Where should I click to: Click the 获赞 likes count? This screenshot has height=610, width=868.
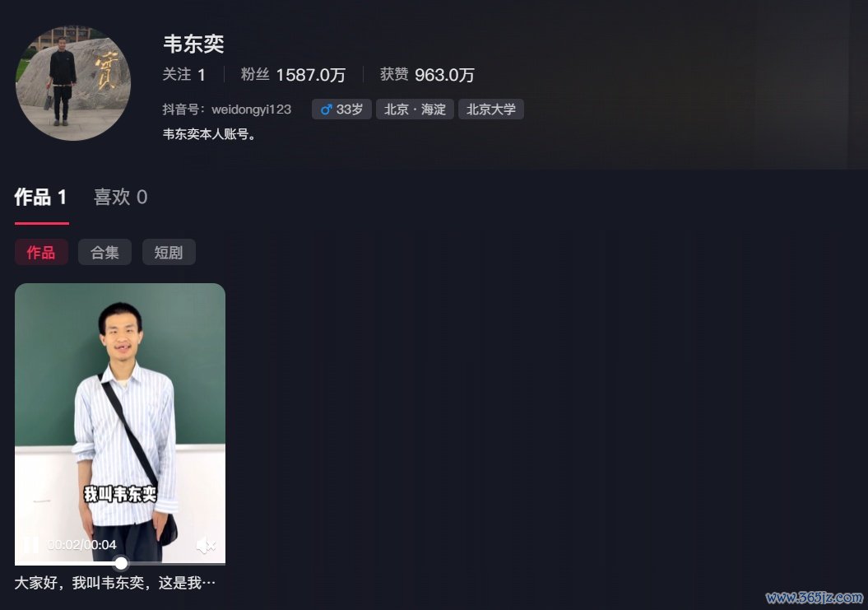[427, 74]
